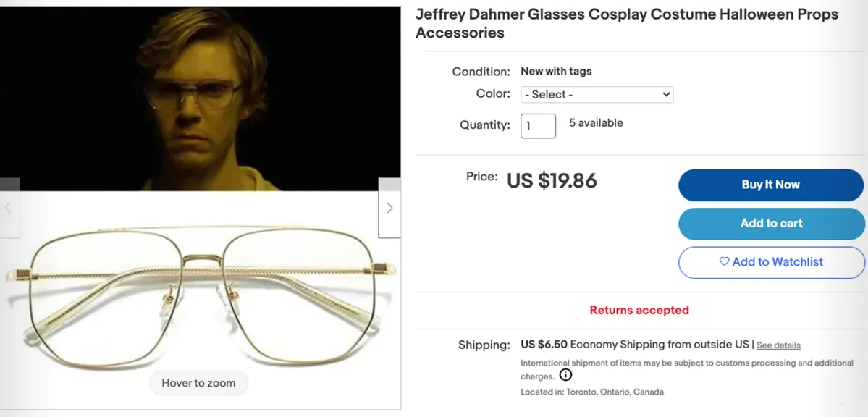The image size is (868, 417).
Task: Click the Color field label
Action: pyautogui.click(x=493, y=94)
